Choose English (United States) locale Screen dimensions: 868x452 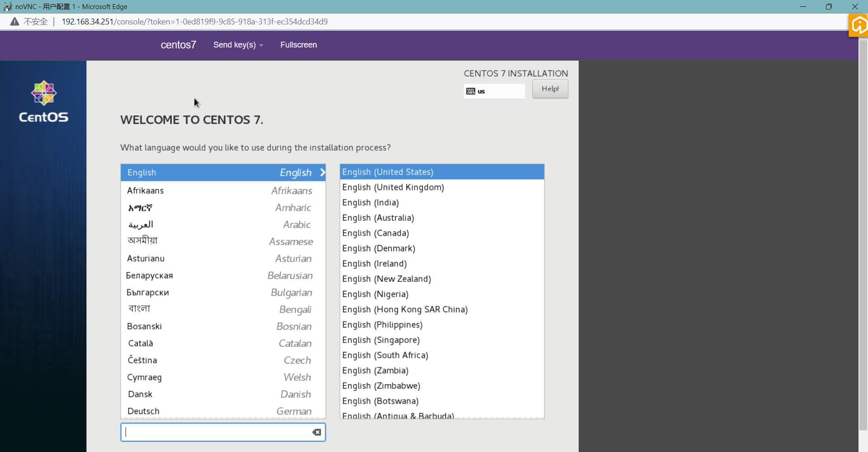point(442,172)
